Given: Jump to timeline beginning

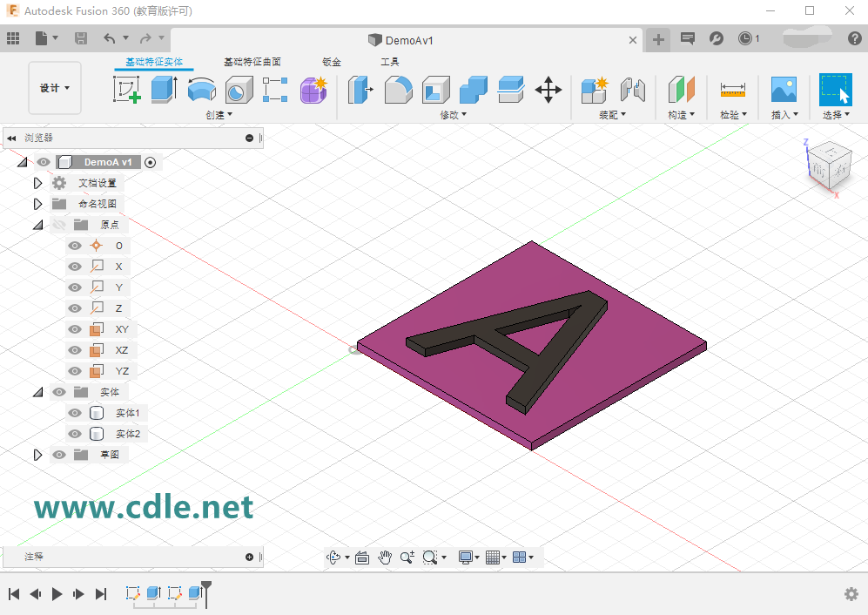Looking at the screenshot, I should tap(14, 594).
